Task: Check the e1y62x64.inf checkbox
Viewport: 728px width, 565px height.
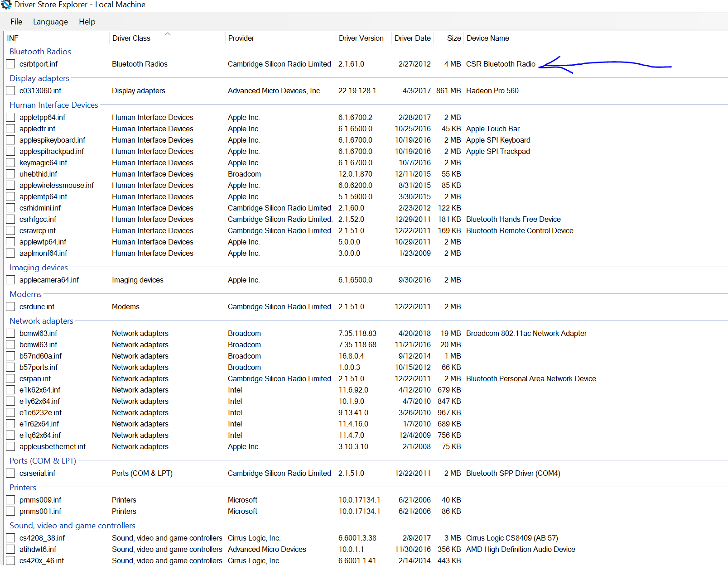Action: (10, 402)
